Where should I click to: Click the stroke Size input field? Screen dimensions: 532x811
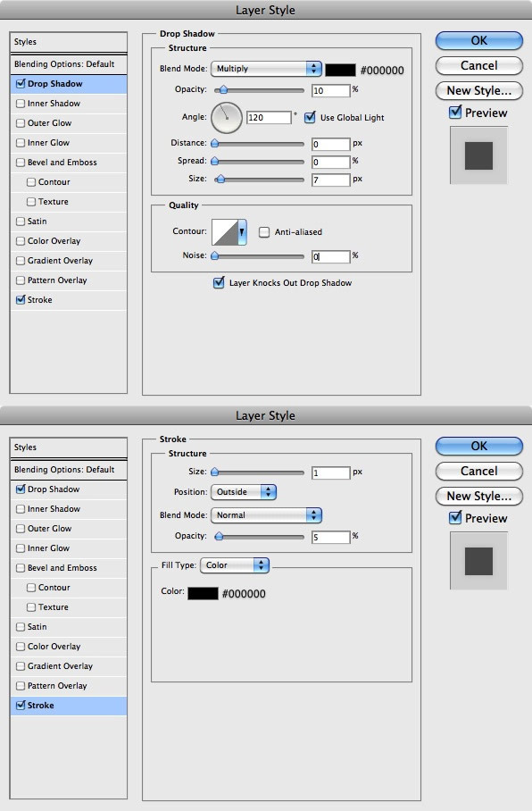(331, 472)
